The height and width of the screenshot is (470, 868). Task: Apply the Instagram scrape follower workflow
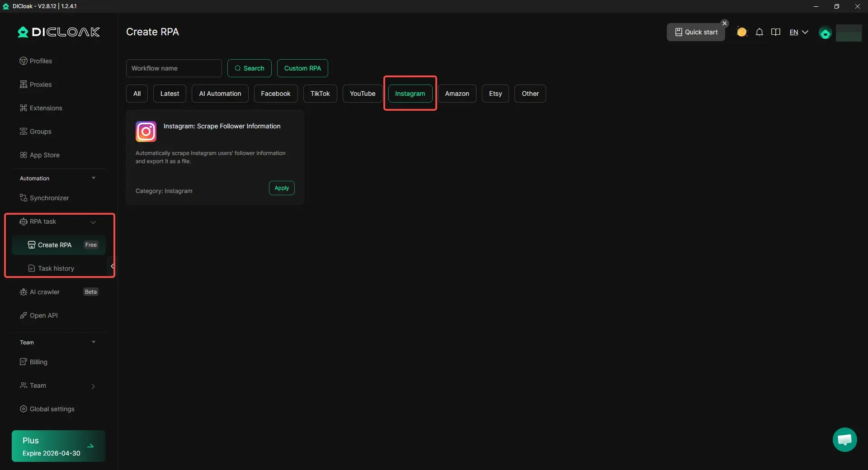[x=282, y=188]
